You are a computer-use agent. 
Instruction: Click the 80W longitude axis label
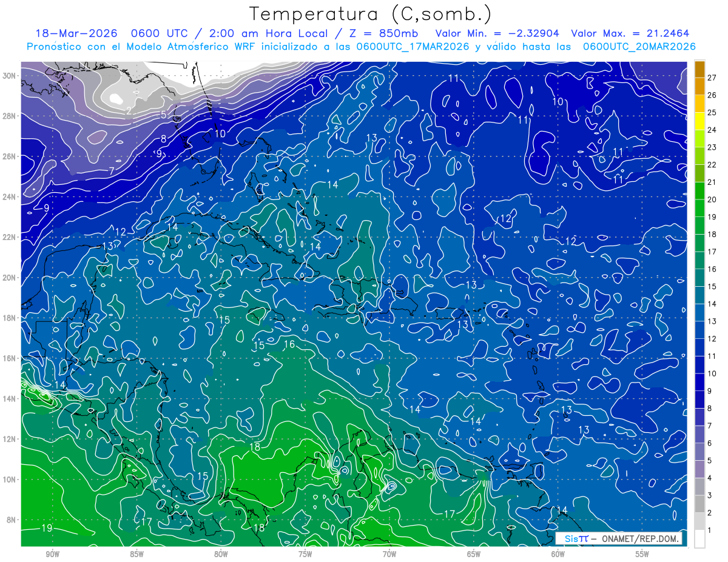221,554
